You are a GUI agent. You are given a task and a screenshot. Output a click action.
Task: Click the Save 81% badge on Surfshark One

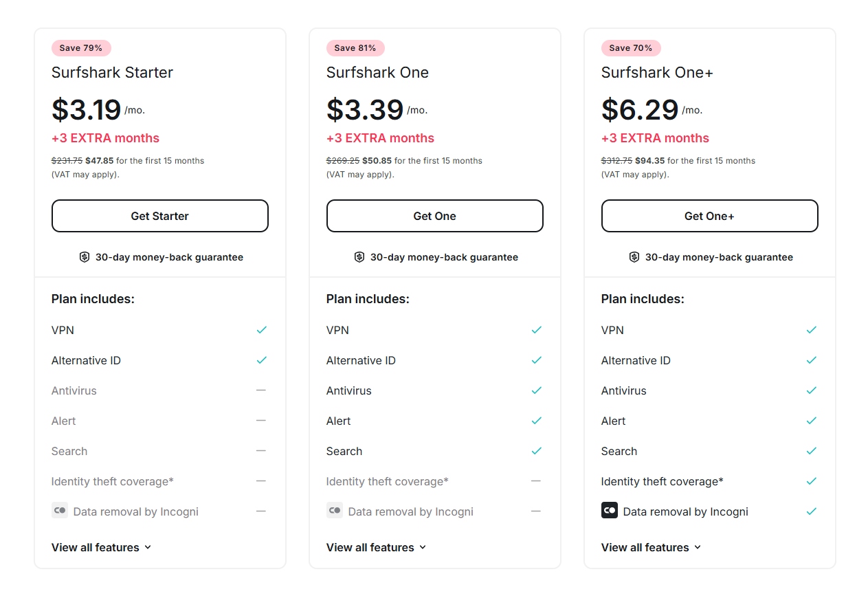355,47
